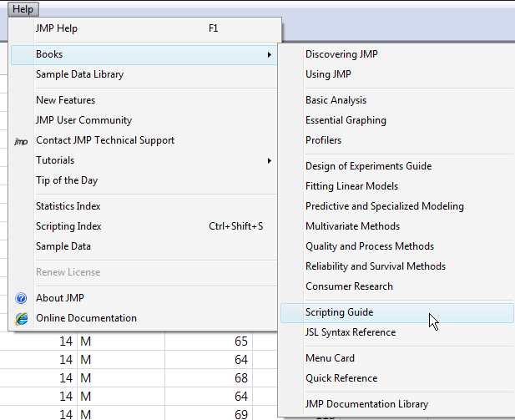Select JMP Help menu entry

coord(57,28)
